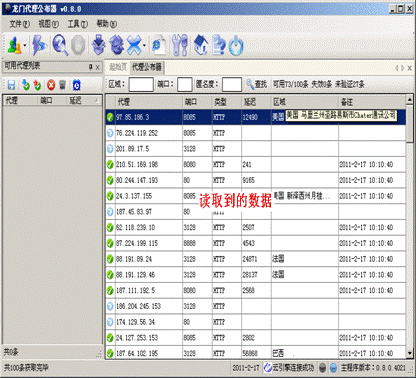This screenshot has width=416, height=378.
Task: Click the greyed-out stop toolbar icon
Action: click(79, 45)
